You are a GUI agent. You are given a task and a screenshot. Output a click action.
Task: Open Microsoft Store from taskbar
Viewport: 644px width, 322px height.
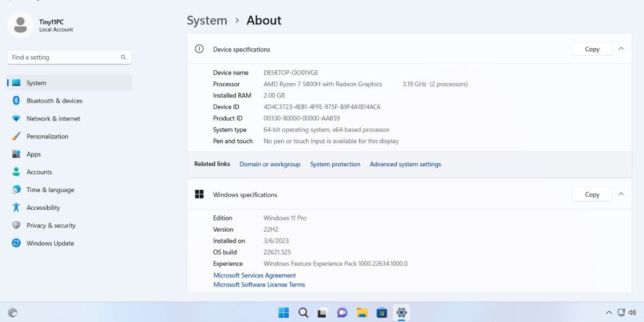[382, 312]
